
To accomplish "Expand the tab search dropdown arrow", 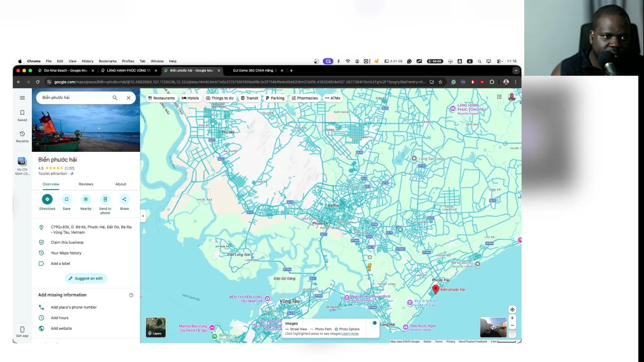I will point(516,70).
